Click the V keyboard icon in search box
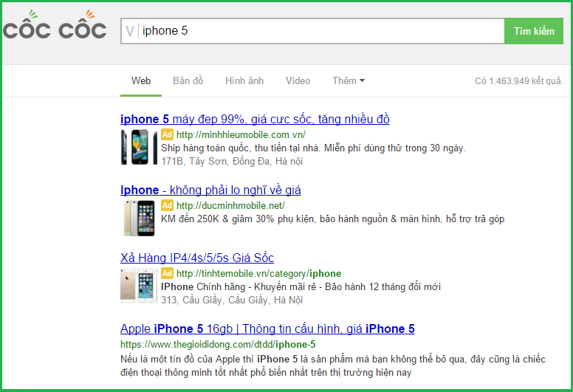Image resolution: width=573 pixels, height=392 pixels. tap(130, 31)
